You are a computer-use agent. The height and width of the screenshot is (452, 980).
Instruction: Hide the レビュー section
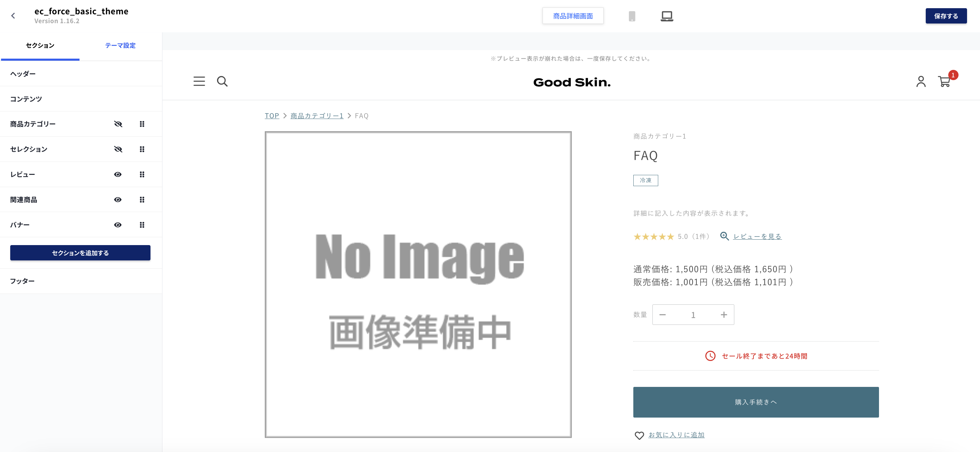(118, 174)
